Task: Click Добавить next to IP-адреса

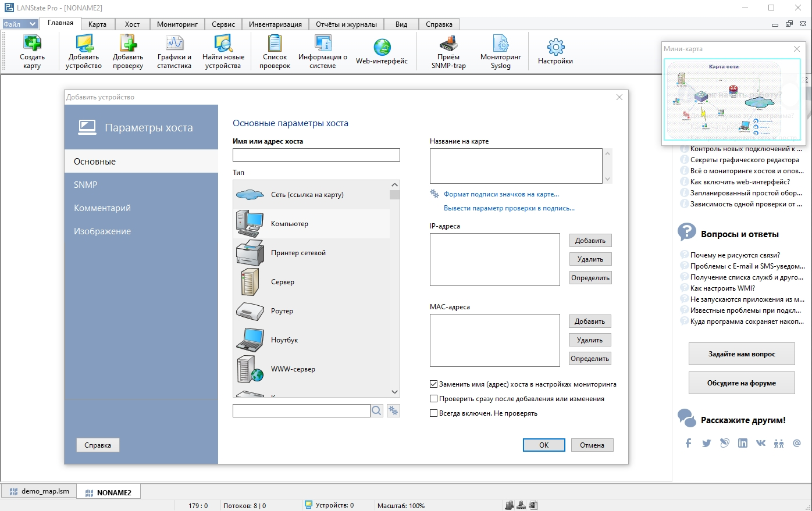Action: click(590, 241)
